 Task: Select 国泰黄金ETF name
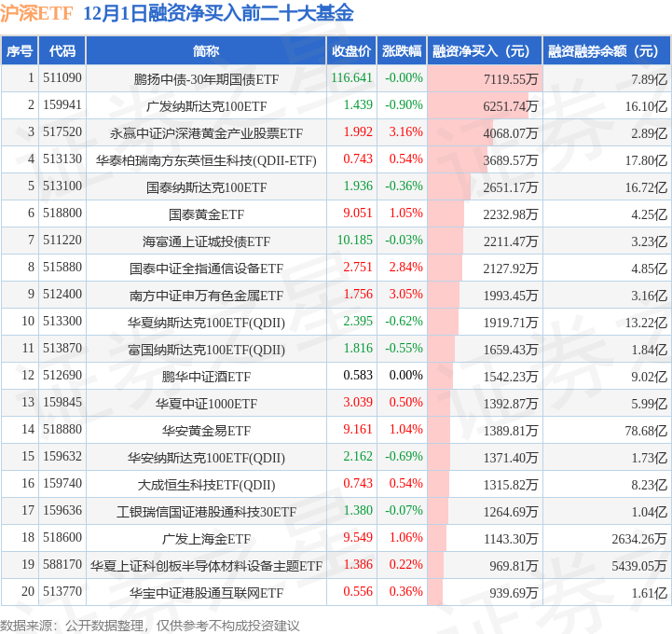206,214
